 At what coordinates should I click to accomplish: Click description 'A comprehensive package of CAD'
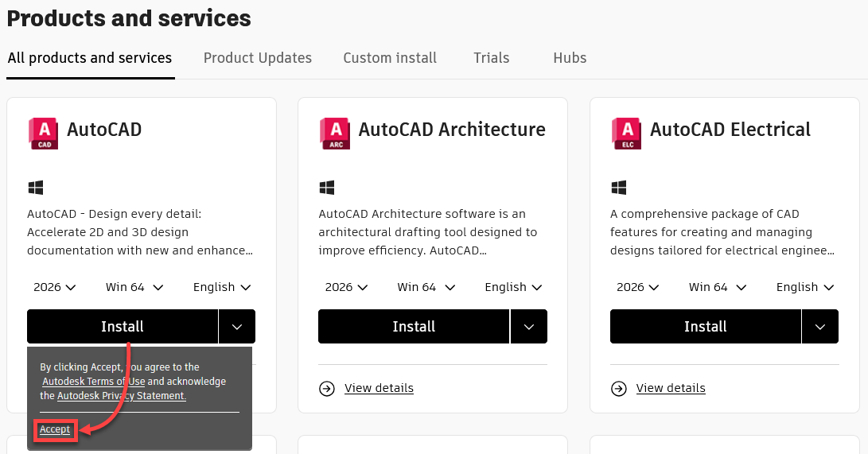click(705, 214)
